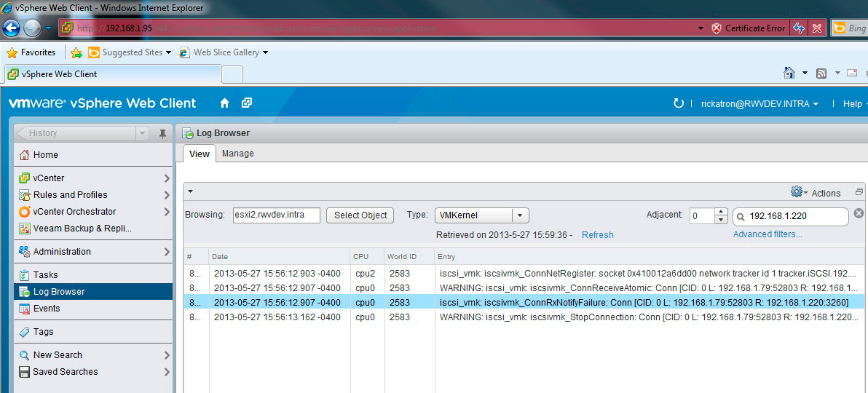Screen dimensions: 868x393
Task: Expand vCenter chevron arrow
Action: 167,178
